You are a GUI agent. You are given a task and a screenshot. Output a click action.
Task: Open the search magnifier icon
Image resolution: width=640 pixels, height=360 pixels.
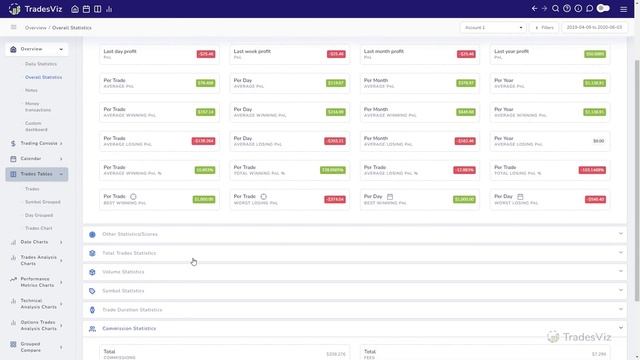556,8
